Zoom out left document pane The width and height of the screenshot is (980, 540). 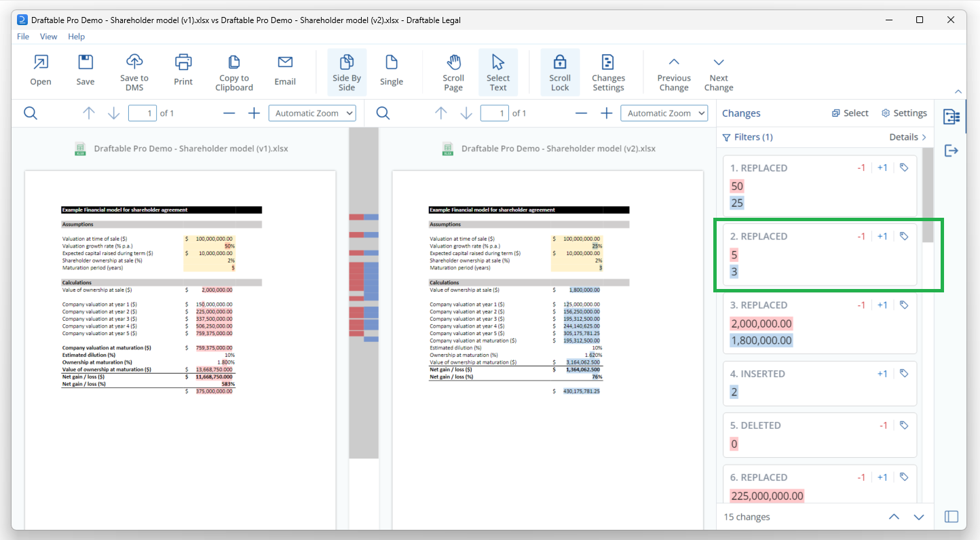click(229, 113)
